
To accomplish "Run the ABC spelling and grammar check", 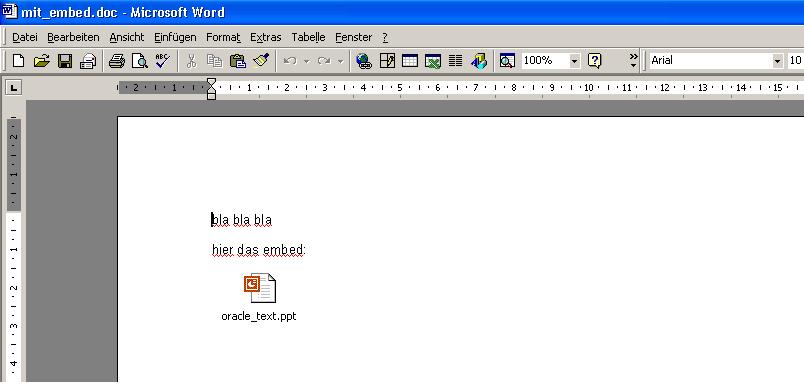I will pyautogui.click(x=163, y=61).
